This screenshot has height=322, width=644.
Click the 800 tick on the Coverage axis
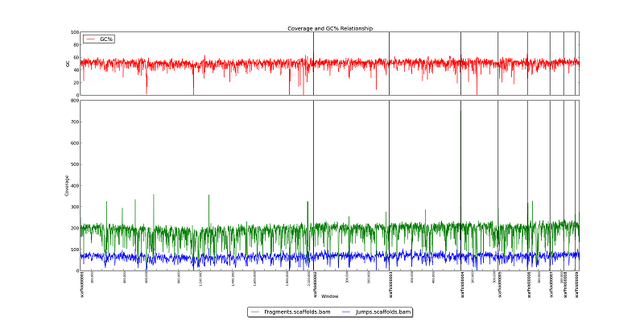[74, 101]
